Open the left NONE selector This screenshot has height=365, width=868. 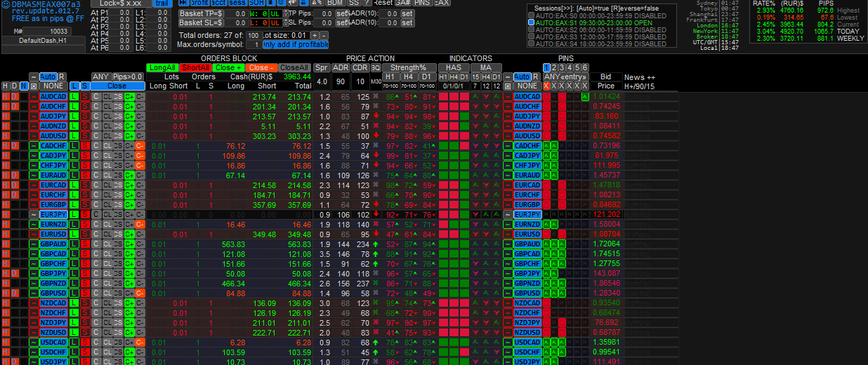pyautogui.click(x=53, y=86)
